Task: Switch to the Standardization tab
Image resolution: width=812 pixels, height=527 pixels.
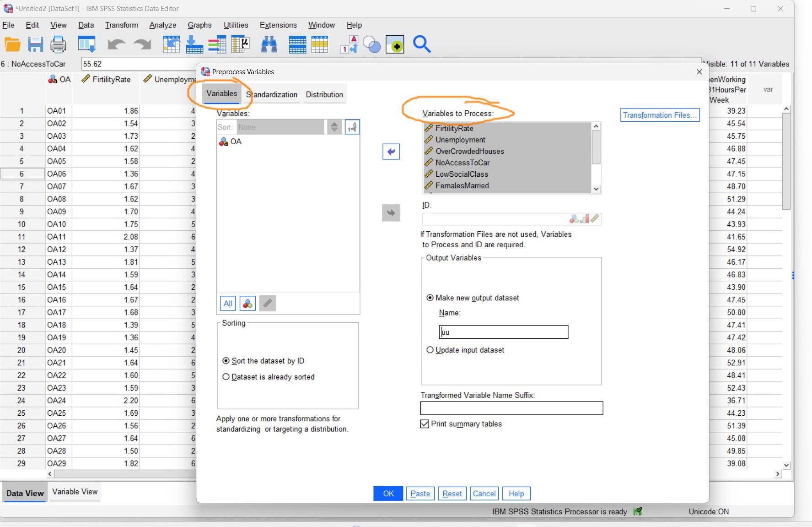Action: [x=272, y=94]
